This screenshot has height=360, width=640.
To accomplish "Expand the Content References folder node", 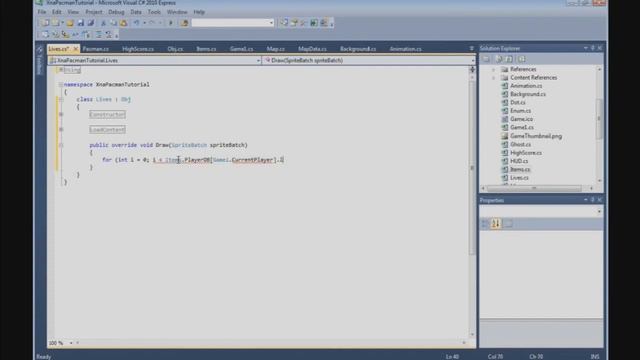I will click(x=493, y=78).
